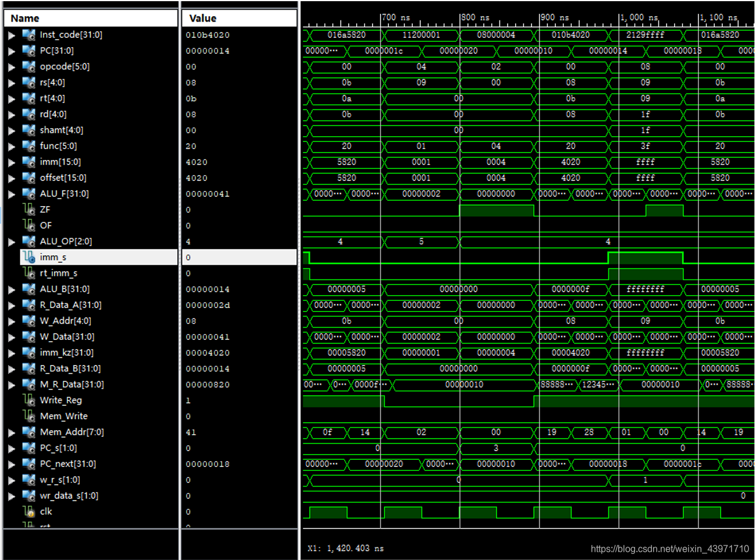Click the R_Data_A[31:0] bus icon
The image size is (755, 560).
pos(29,305)
